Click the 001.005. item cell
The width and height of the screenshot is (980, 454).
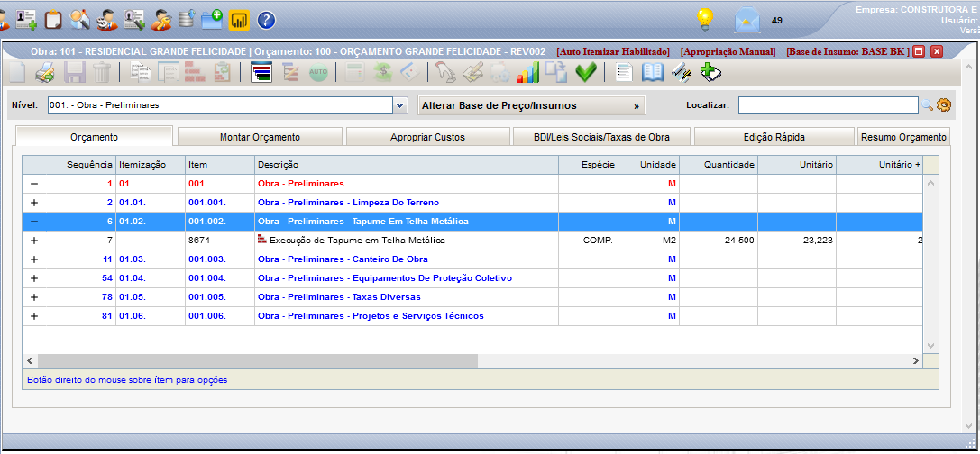pos(220,297)
